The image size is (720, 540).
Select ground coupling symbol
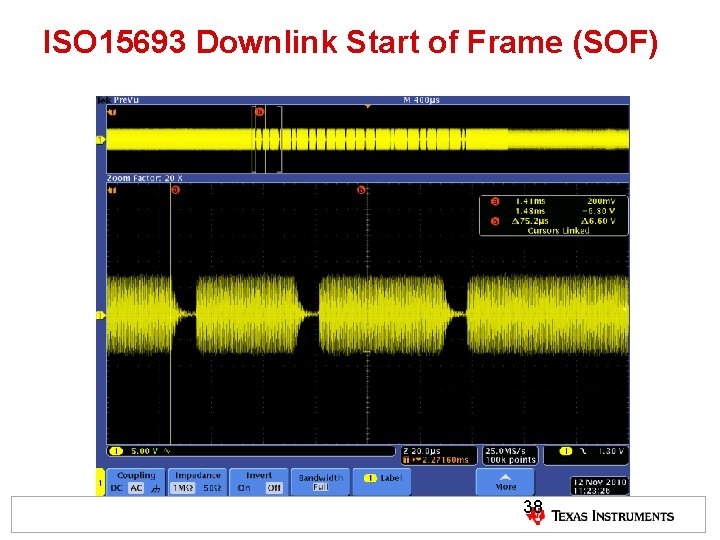coord(156,489)
